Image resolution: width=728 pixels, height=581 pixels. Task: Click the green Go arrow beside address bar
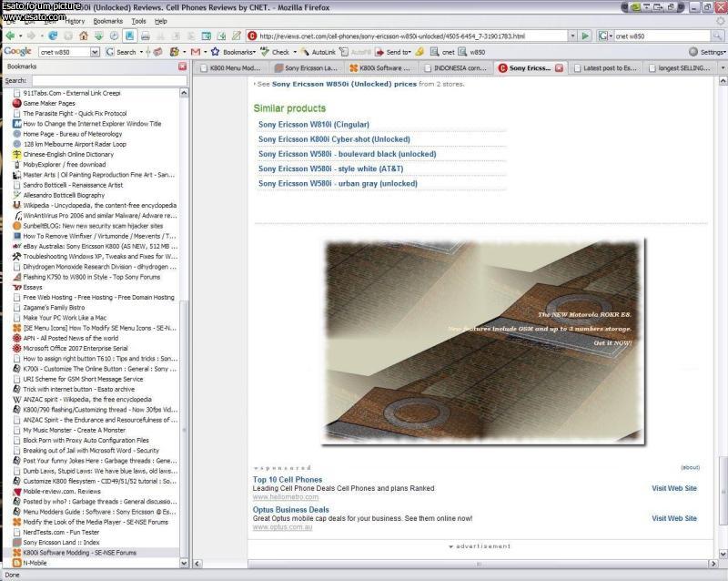coord(585,36)
